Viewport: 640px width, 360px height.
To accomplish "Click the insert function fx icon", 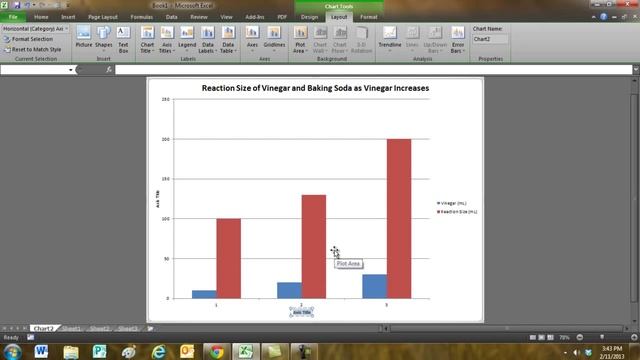I will 109,70.
